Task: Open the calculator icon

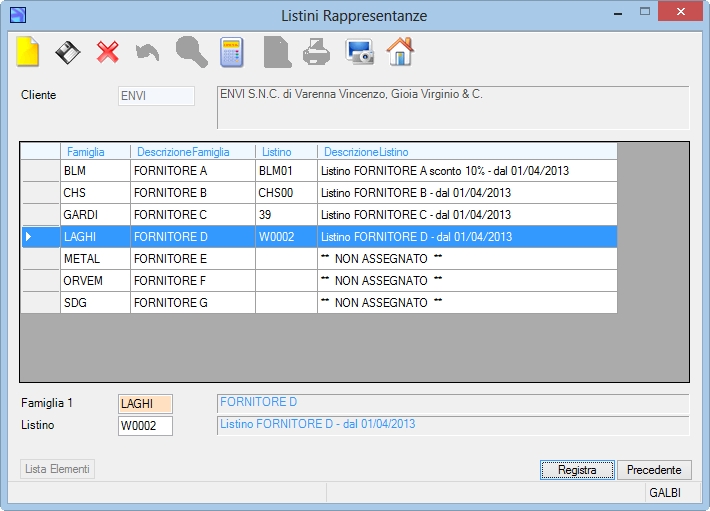Action: [231, 53]
